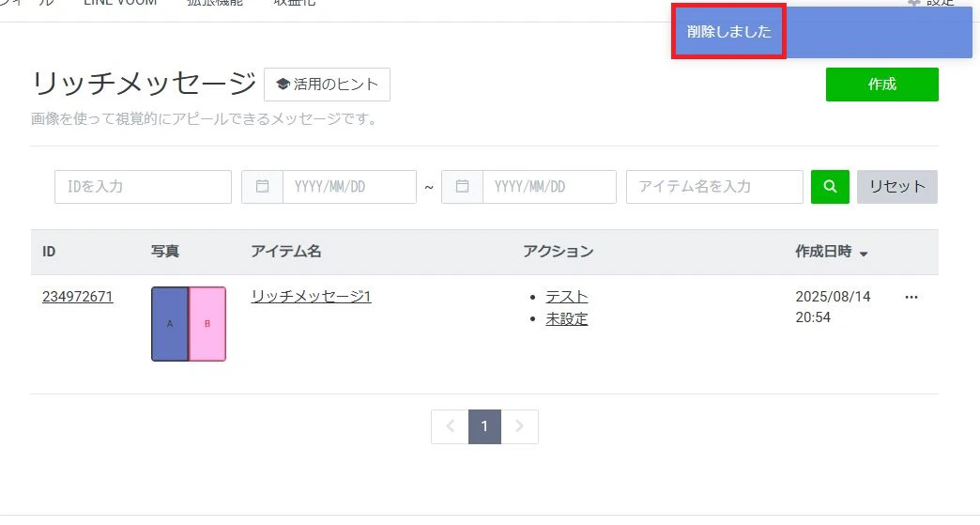Click the リセット button
Screen dimensions: 980x525
(x=896, y=187)
